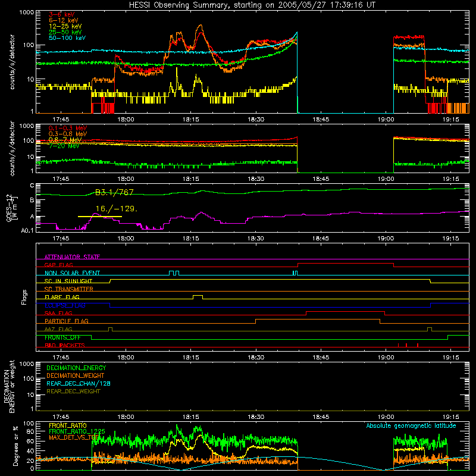Select the BAD_PACKETS flag label
The image size is (476, 476).
[x=65, y=345]
